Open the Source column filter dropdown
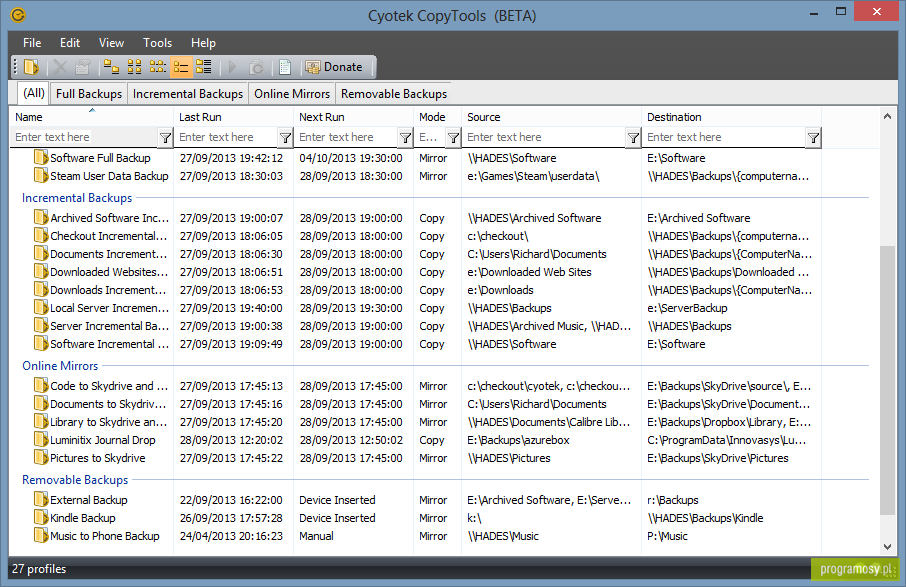 tap(633, 138)
